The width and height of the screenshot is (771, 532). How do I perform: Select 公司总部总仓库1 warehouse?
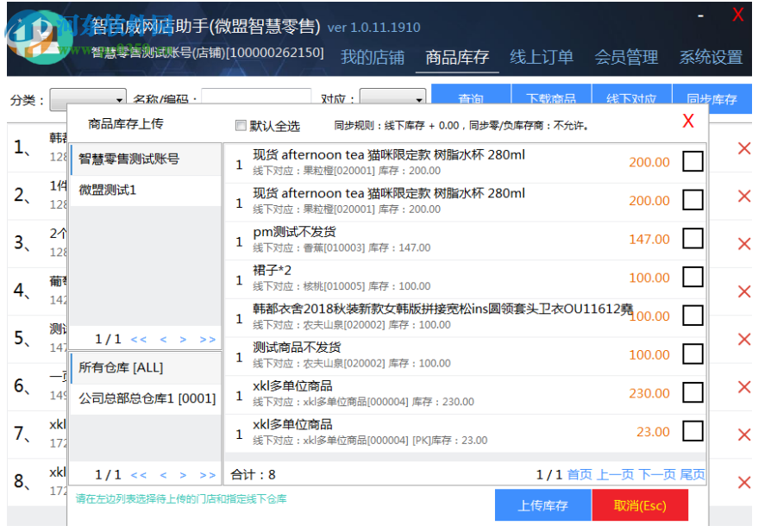(x=147, y=397)
